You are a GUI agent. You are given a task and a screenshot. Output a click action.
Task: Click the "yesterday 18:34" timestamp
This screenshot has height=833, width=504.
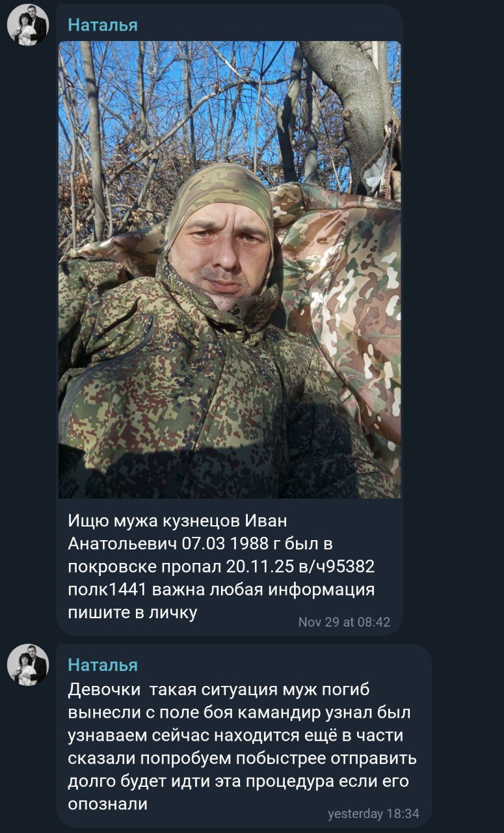[x=373, y=813]
